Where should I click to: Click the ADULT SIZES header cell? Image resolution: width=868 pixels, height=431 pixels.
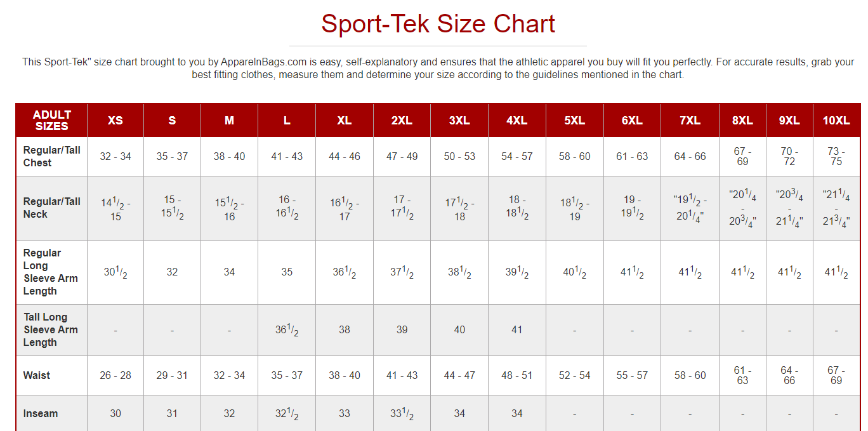(52, 120)
